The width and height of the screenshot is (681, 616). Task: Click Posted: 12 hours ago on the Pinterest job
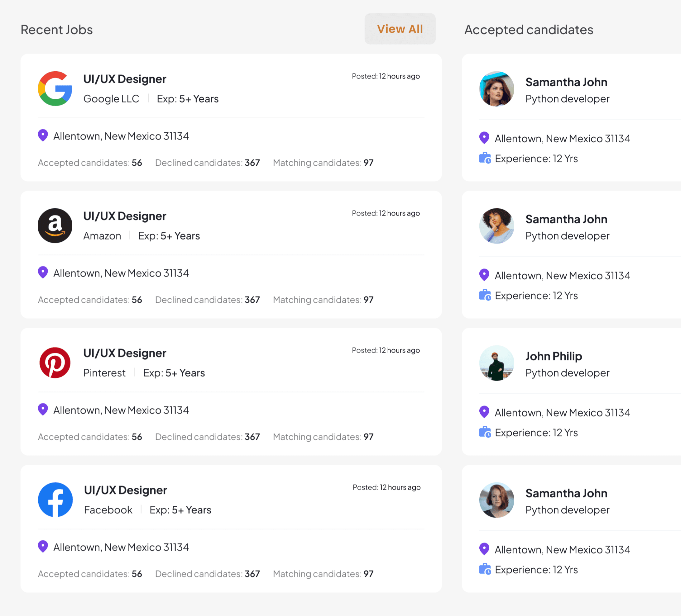tap(386, 350)
